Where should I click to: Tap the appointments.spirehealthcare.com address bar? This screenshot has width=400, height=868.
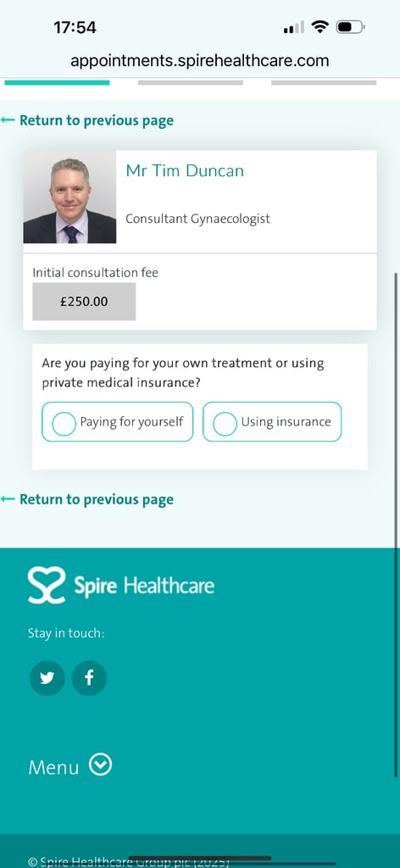[200, 60]
